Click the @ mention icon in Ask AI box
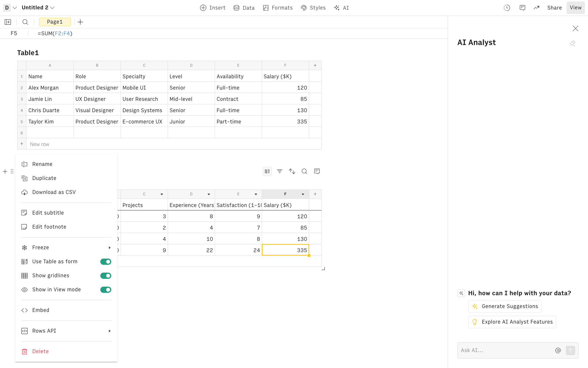 point(558,350)
